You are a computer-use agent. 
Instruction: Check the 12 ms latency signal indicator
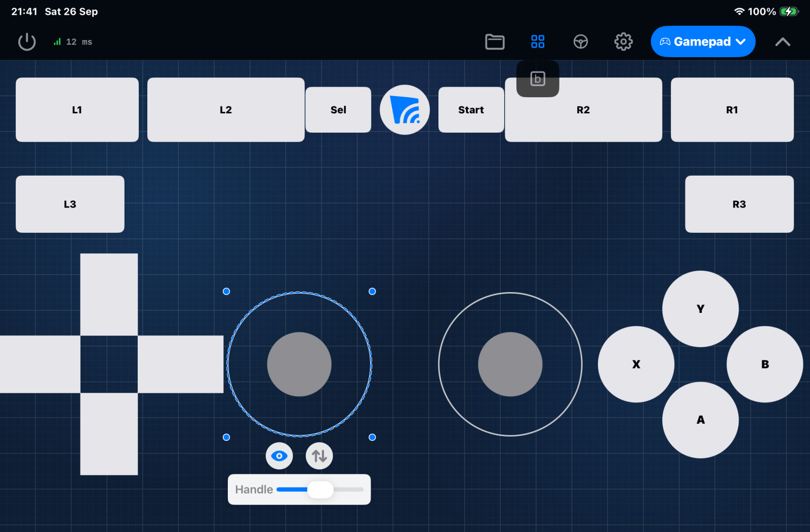(73, 42)
